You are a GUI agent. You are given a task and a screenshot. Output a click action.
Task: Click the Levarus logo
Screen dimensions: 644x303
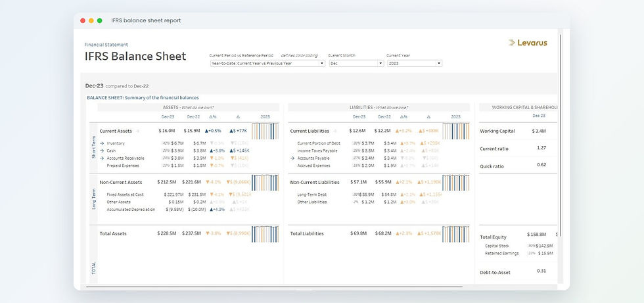click(x=528, y=43)
